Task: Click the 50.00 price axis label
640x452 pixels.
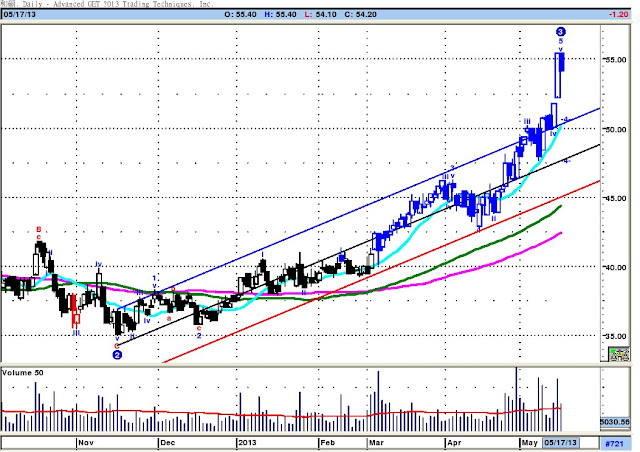Action: point(616,129)
